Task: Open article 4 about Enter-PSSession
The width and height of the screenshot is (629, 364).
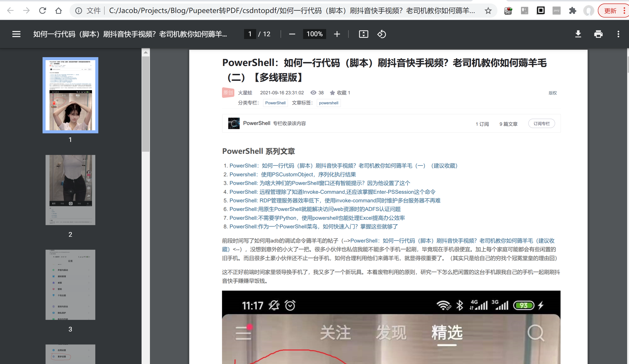Action: (332, 192)
